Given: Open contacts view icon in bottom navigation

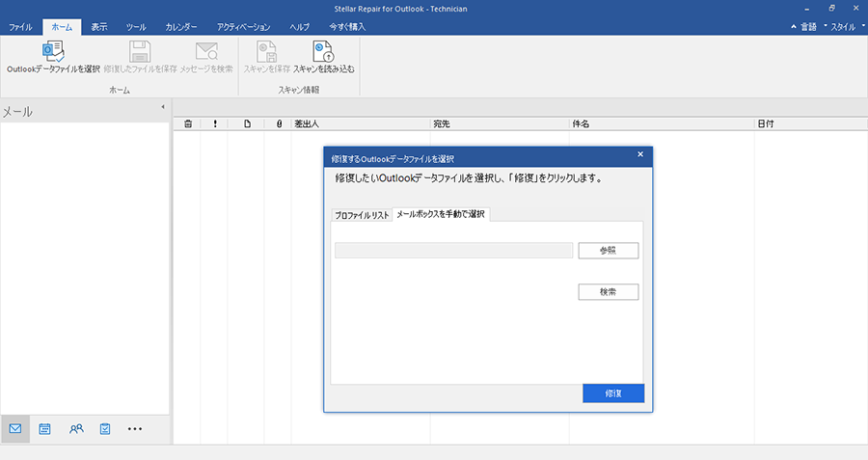Looking at the screenshot, I should 76,429.
